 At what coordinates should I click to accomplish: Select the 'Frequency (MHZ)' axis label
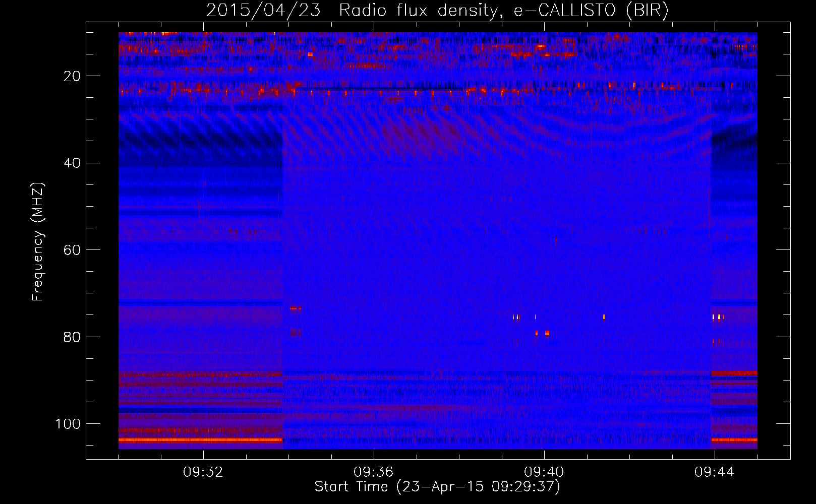click(x=38, y=241)
